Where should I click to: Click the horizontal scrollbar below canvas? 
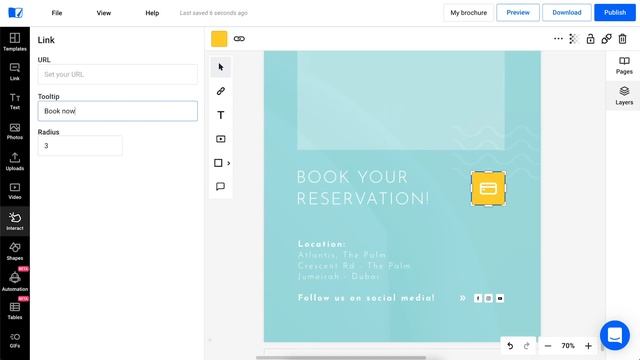coord(341,358)
